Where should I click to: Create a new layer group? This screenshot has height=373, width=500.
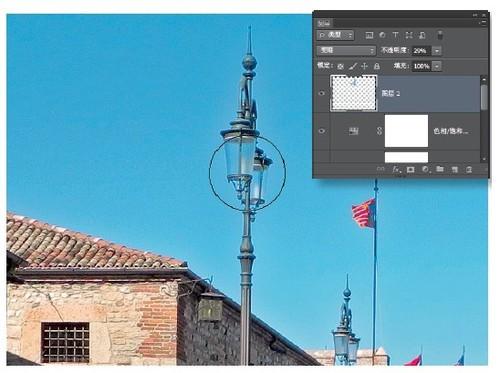pyautogui.click(x=440, y=169)
